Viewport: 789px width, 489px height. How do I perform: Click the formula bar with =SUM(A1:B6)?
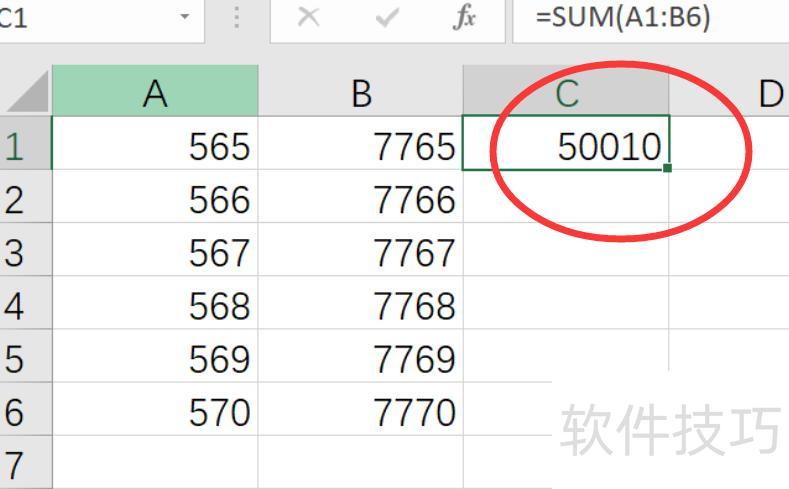point(651,19)
